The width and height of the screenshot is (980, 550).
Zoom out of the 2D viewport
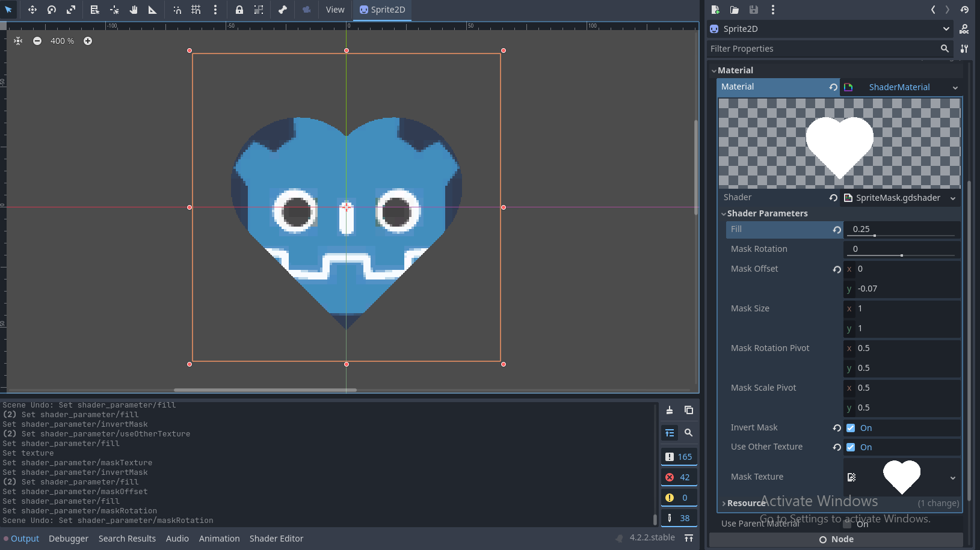(x=37, y=41)
